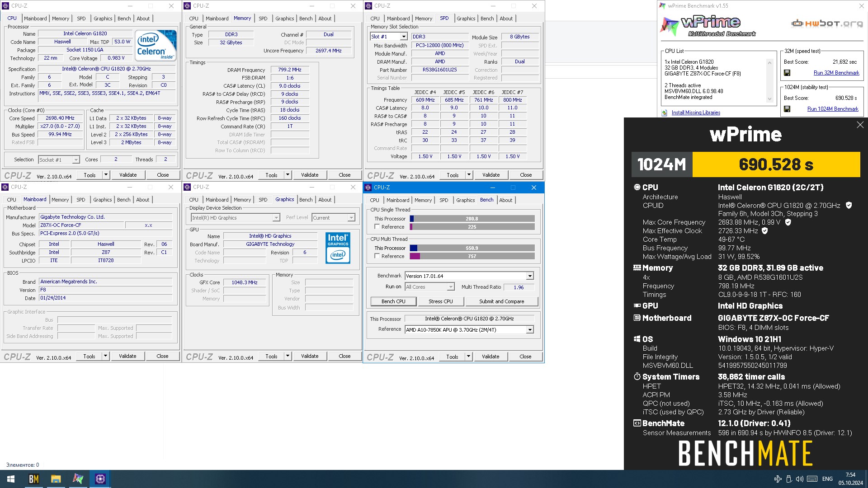
Task: Click the ENG language indicator
Action: [x=827, y=479]
